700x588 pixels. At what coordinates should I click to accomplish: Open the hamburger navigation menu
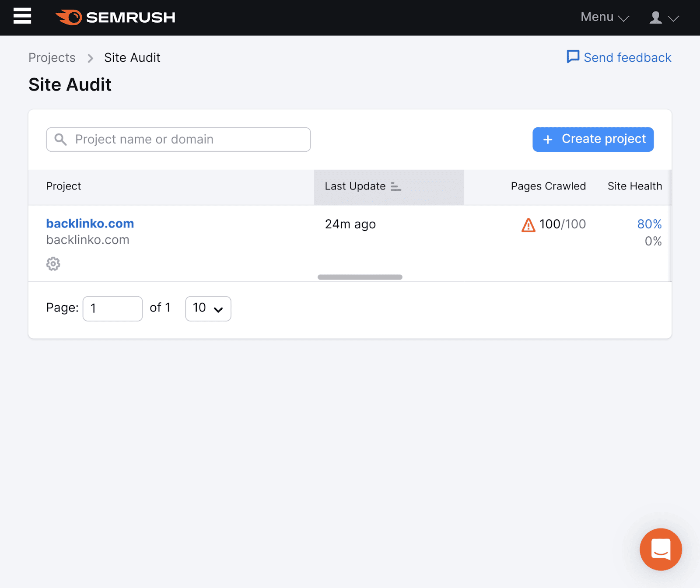22,16
